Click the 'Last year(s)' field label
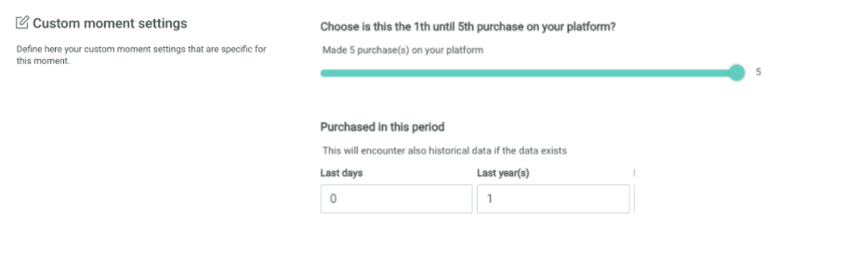The height and width of the screenshot is (256, 868). [503, 173]
